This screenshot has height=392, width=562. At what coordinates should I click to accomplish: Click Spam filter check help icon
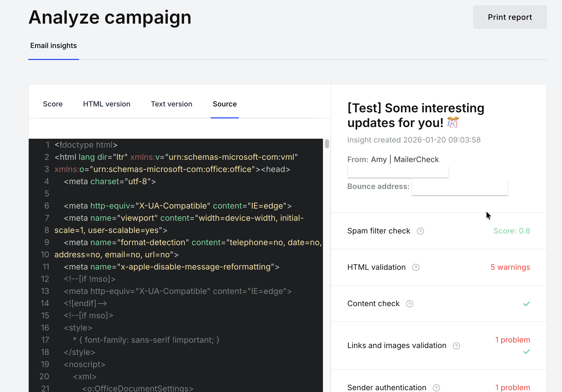(x=420, y=231)
